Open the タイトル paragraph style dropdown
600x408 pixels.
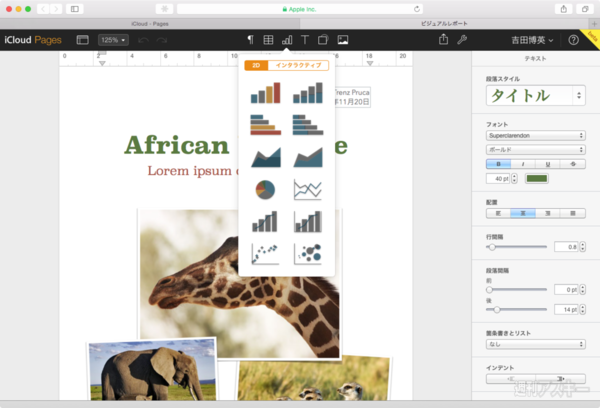536,95
